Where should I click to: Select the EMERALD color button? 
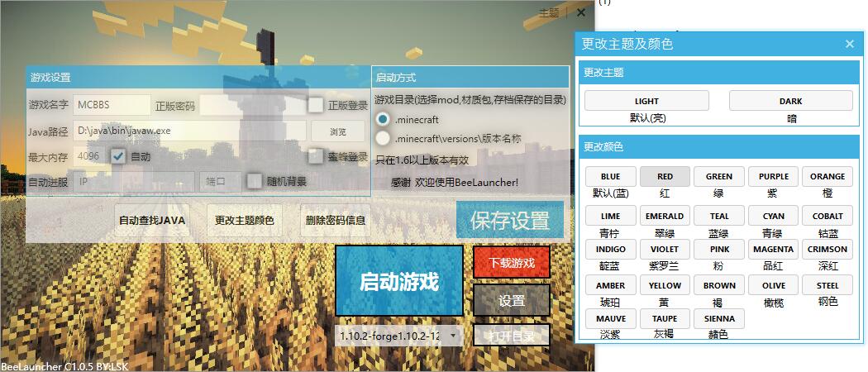pos(665,216)
